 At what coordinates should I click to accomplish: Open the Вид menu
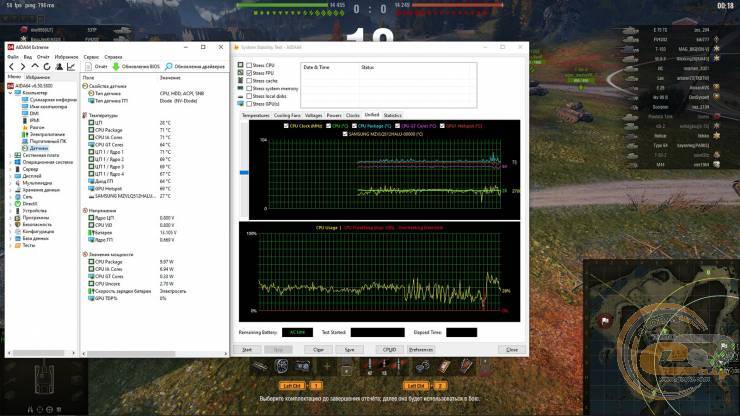[28, 57]
